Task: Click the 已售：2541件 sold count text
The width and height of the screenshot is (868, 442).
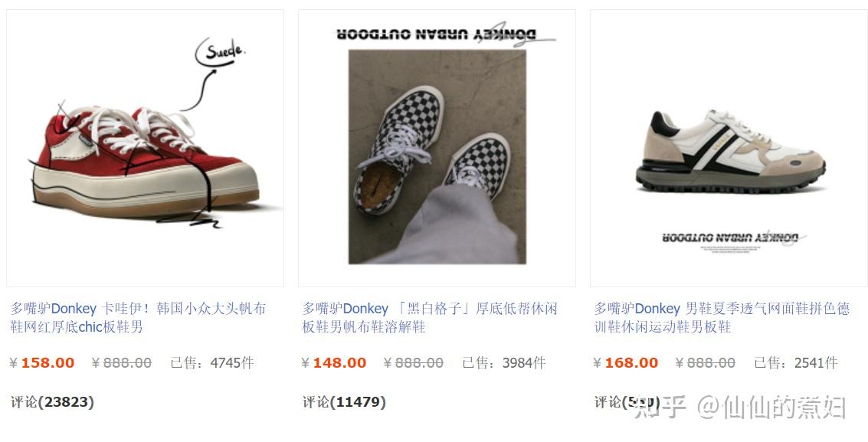Action: coord(796,363)
